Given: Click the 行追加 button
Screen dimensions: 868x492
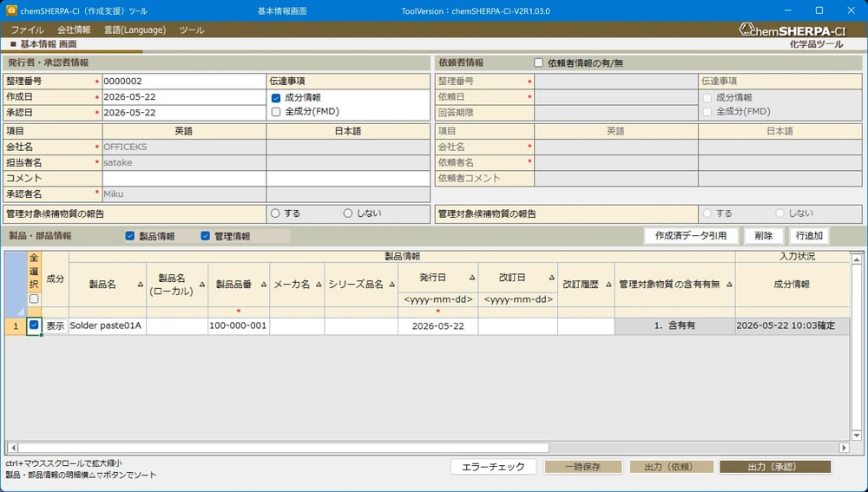Looking at the screenshot, I should (x=809, y=236).
